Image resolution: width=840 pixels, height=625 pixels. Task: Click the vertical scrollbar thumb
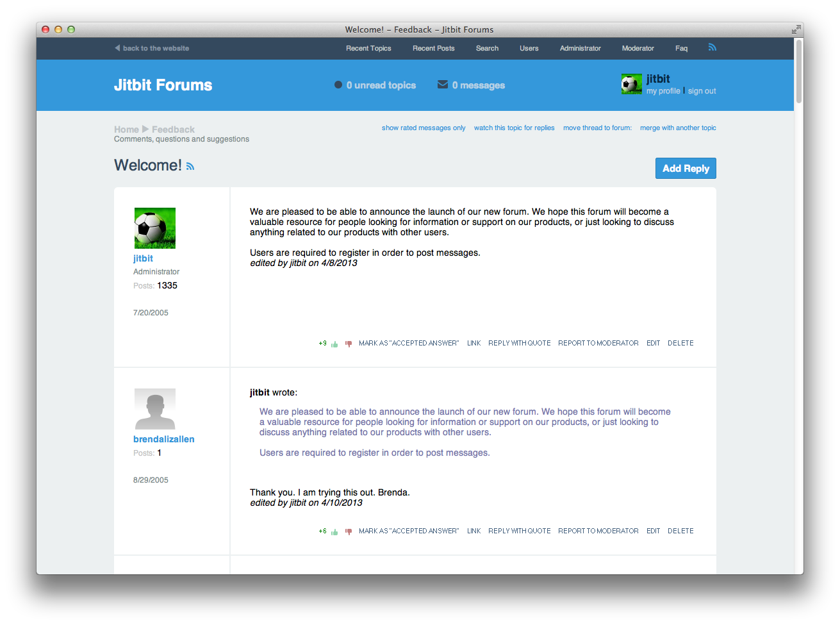[x=798, y=71]
